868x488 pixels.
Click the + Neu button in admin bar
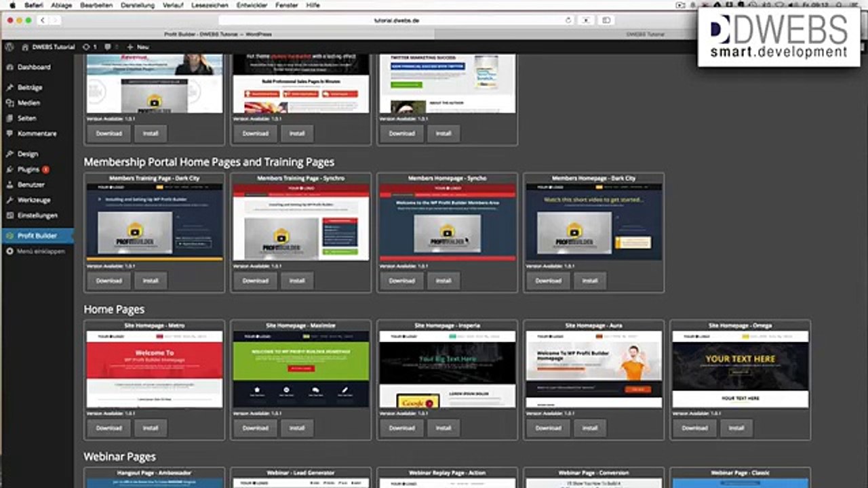click(138, 47)
